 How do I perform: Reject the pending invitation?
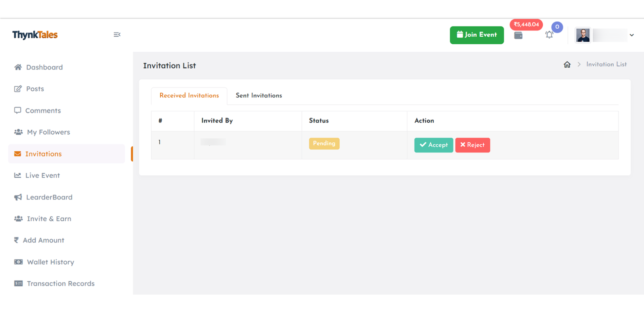click(x=472, y=145)
